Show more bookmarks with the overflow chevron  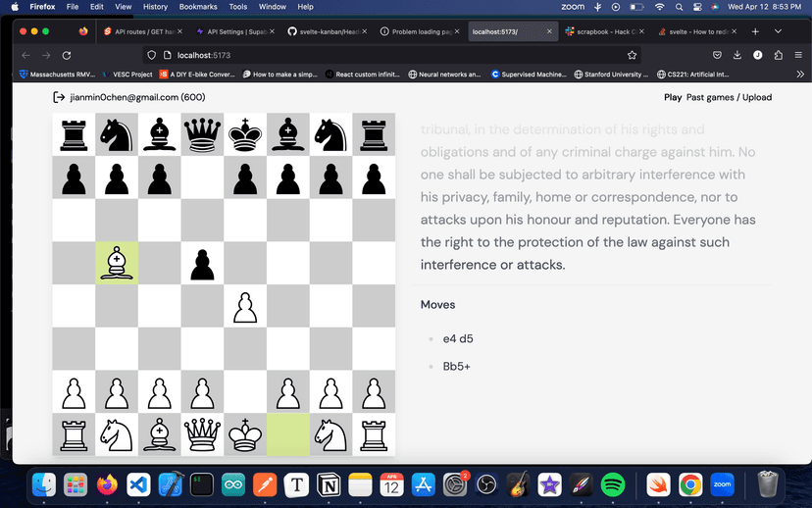tap(800, 74)
